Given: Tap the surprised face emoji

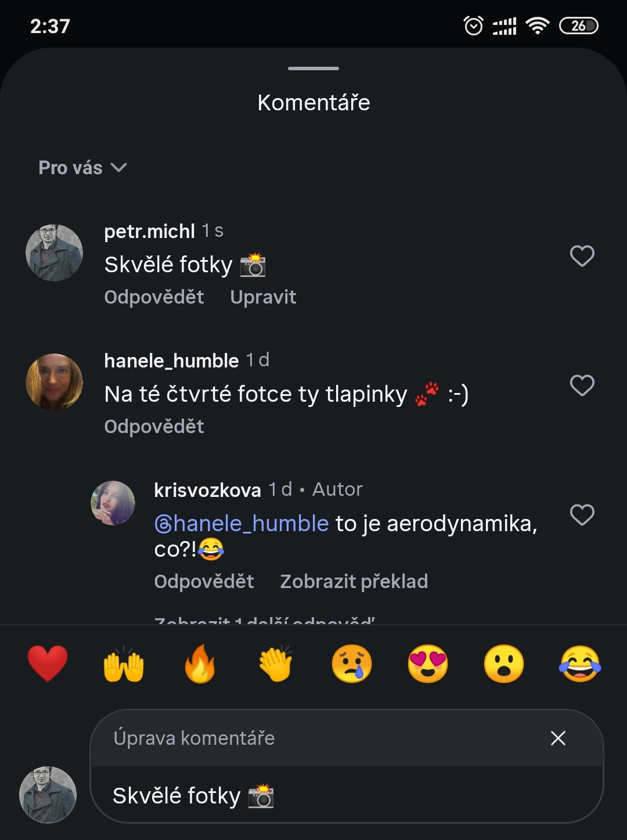Looking at the screenshot, I should [504, 664].
